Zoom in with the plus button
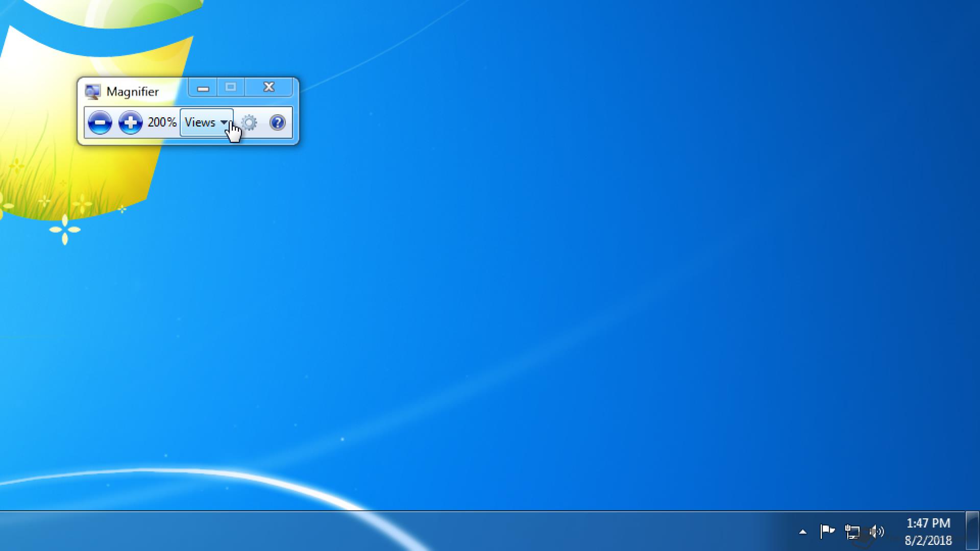 click(x=130, y=122)
